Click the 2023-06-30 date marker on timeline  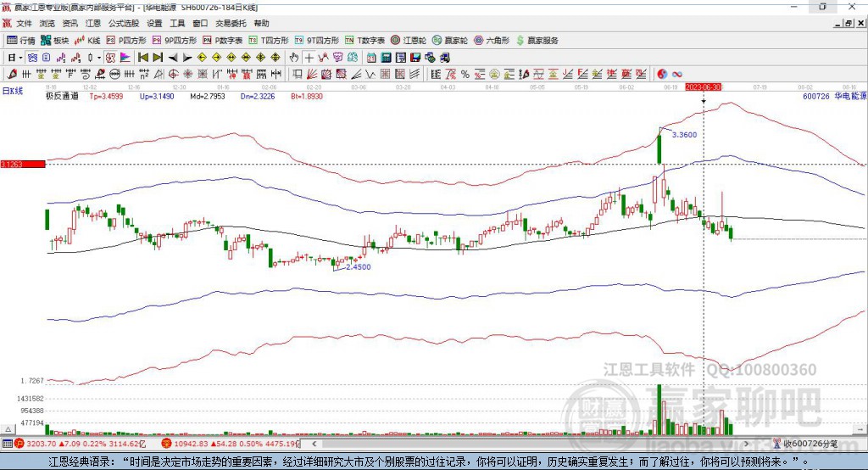(703, 87)
